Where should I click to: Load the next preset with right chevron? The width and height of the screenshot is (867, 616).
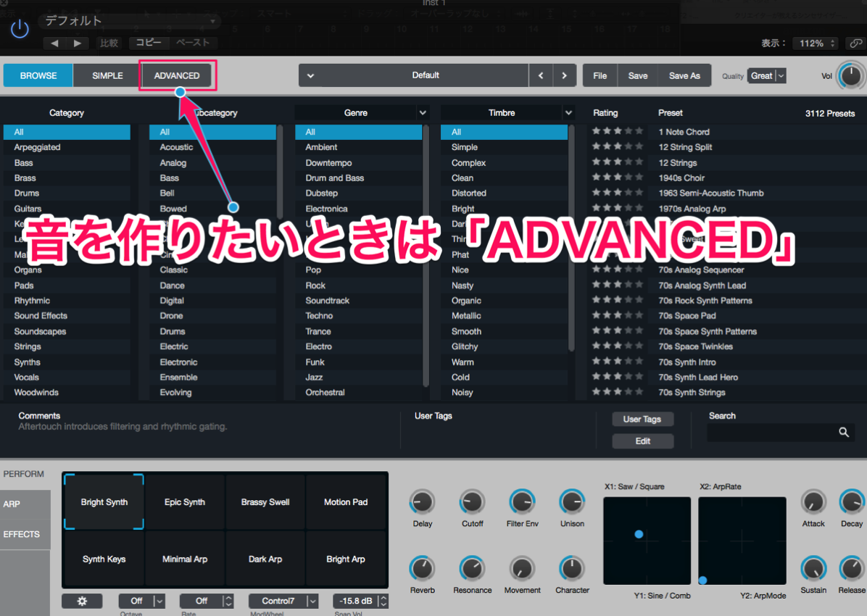565,76
